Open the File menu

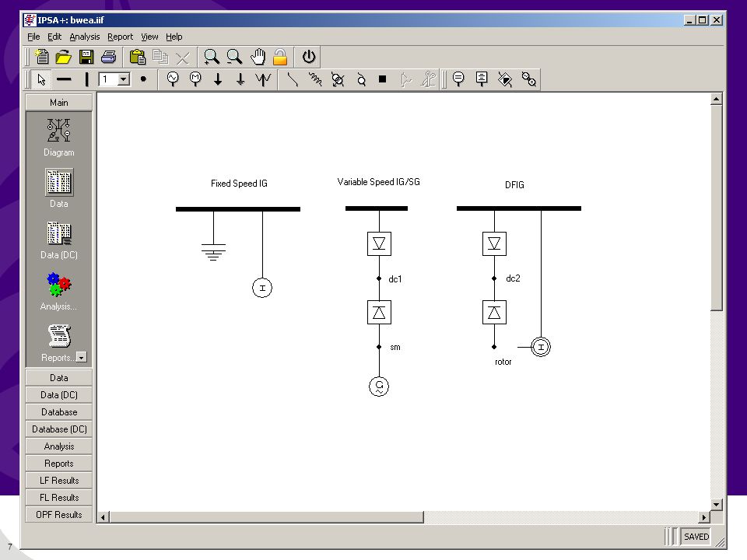[33, 37]
